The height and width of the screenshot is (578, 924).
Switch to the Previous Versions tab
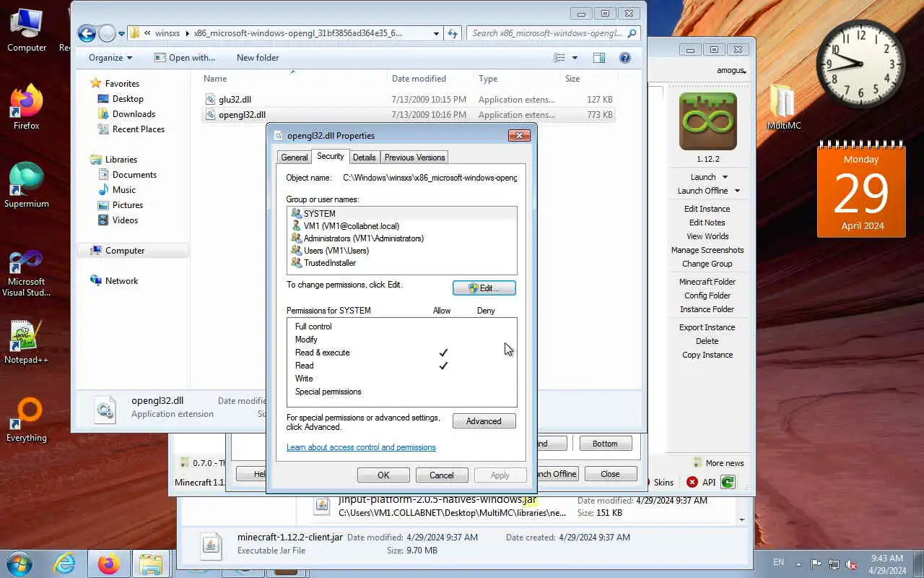[x=414, y=158]
